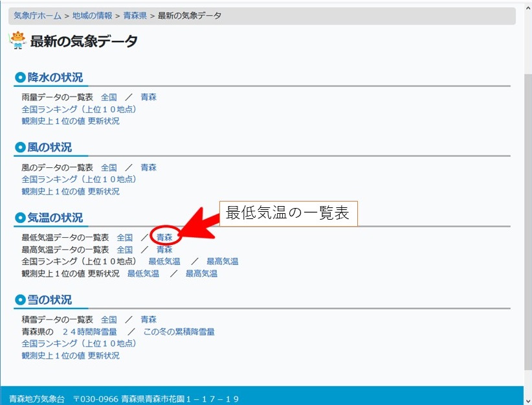Open 青森 link for 最低気温データの一覧表
Viewport: 532px width, 405px height.
164,237
